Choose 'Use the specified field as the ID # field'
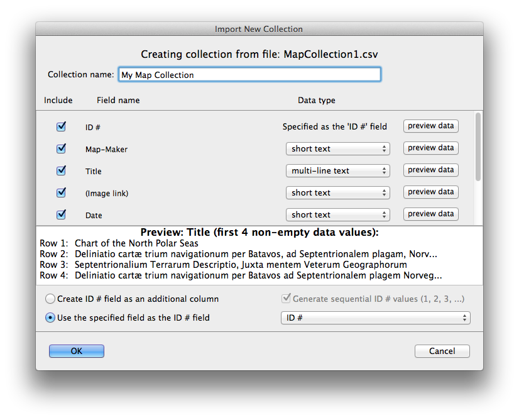Viewport: 519px width, 420px height. pyautogui.click(x=50, y=318)
